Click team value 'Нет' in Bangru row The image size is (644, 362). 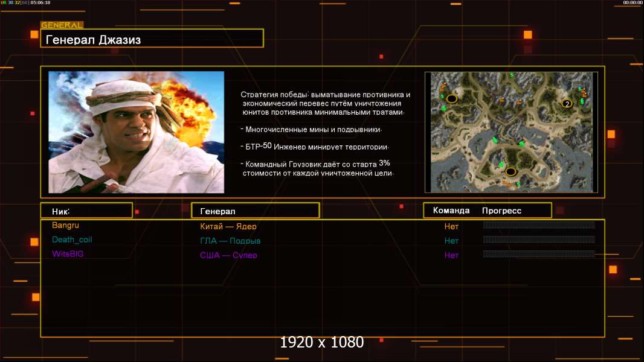pyautogui.click(x=451, y=226)
